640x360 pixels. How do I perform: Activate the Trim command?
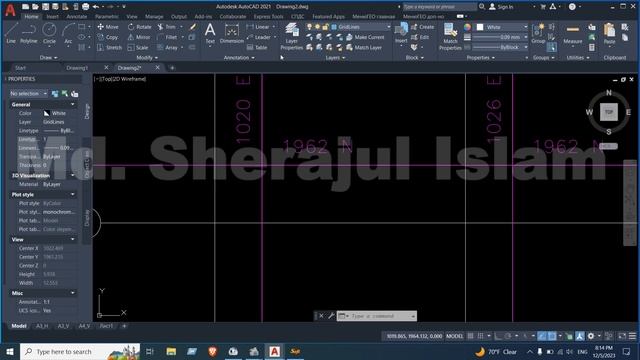167,27
